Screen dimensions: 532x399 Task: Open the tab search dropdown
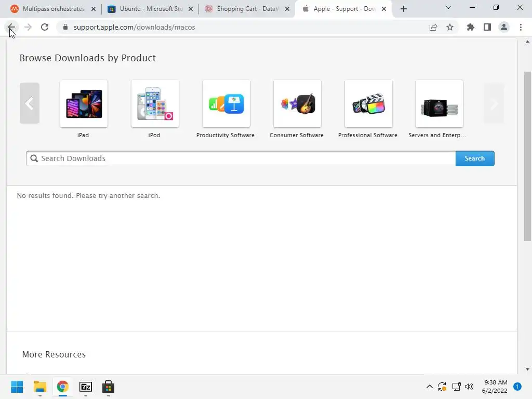pyautogui.click(x=448, y=7)
